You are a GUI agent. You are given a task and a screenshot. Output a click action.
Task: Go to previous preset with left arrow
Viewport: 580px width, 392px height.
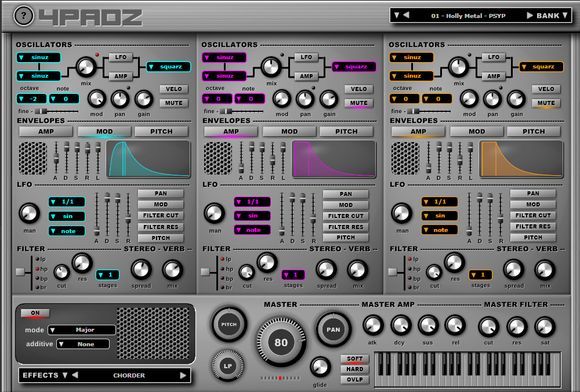point(406,15)
